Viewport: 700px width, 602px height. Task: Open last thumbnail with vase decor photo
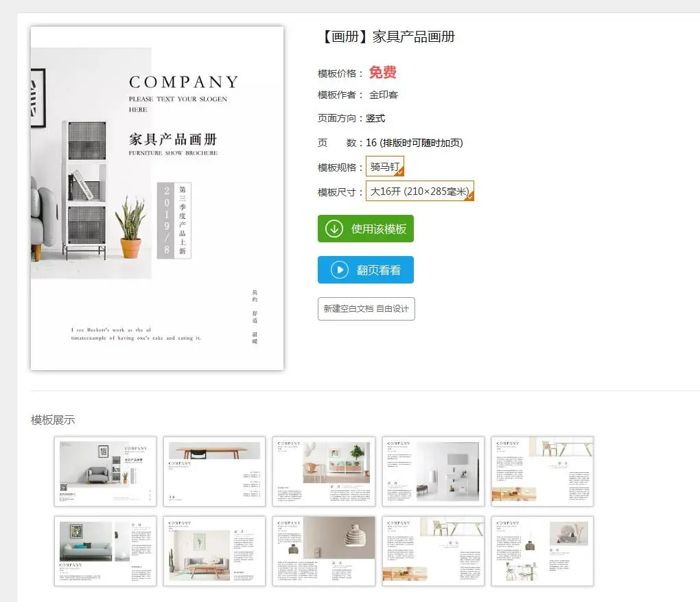coord(542,551)
